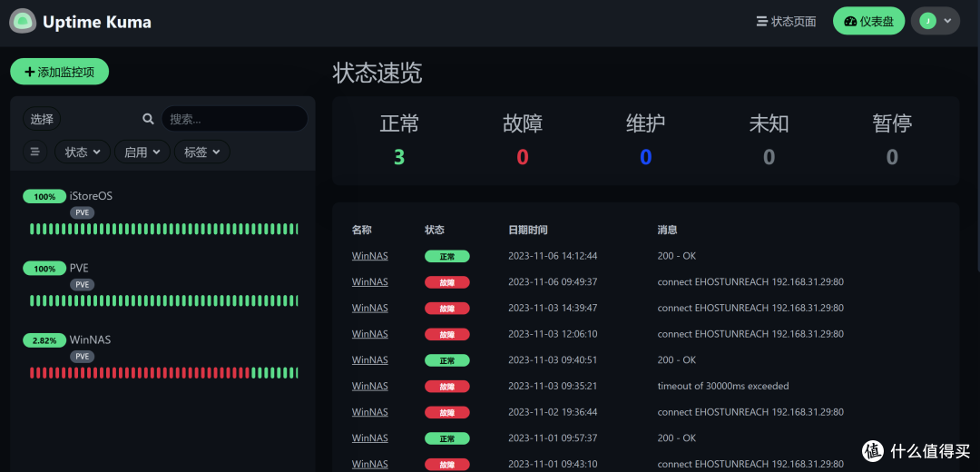The height and width of the screenshot is (472, 980).
Task: Expand the 标签 tag filter dropdown
Action: coord(201,152)
